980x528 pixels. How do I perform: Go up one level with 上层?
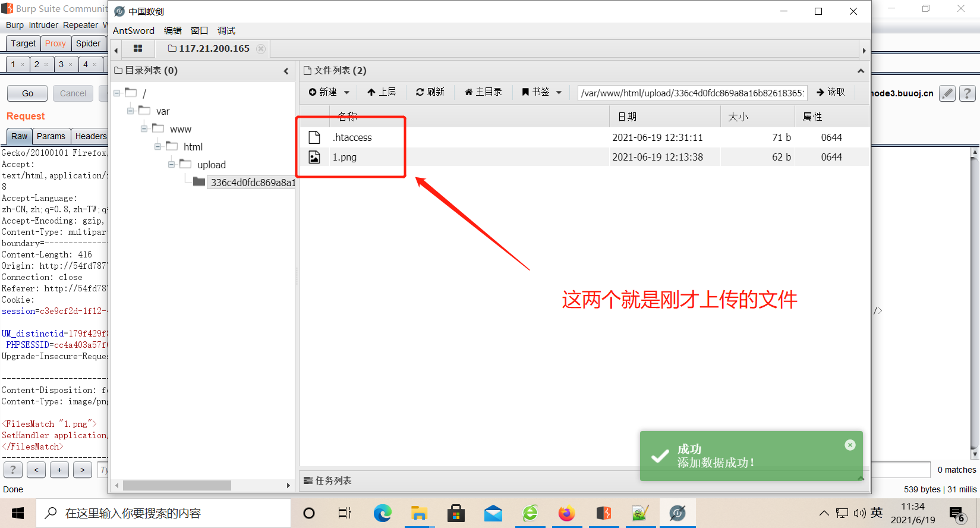(382, 92)
